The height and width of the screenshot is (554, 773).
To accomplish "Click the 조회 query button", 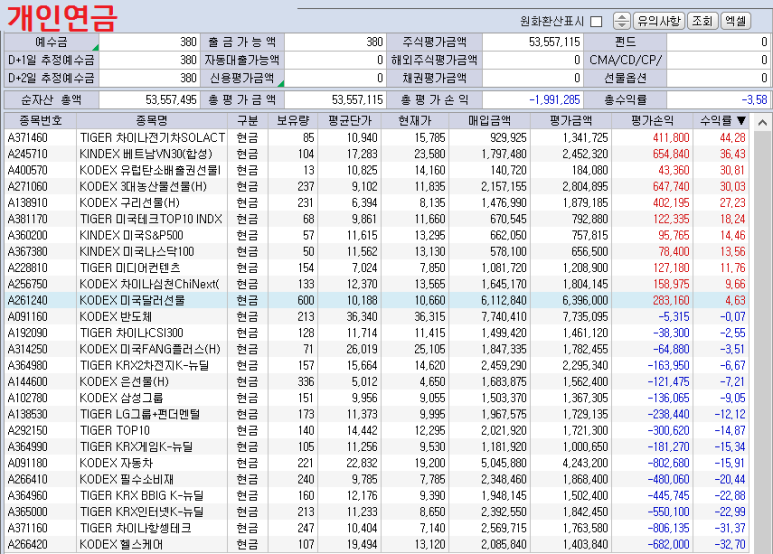I will 702,21.
